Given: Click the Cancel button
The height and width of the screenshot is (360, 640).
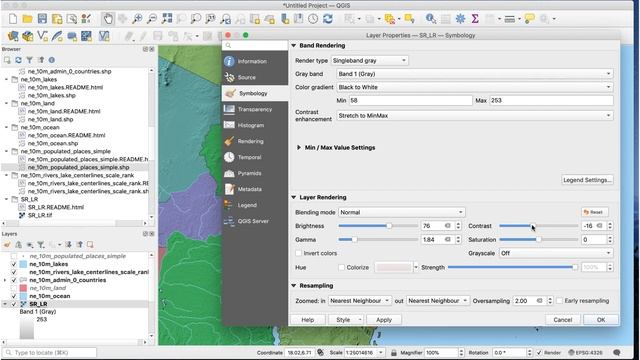Looking at the screenshot, I should click(562, 320).
